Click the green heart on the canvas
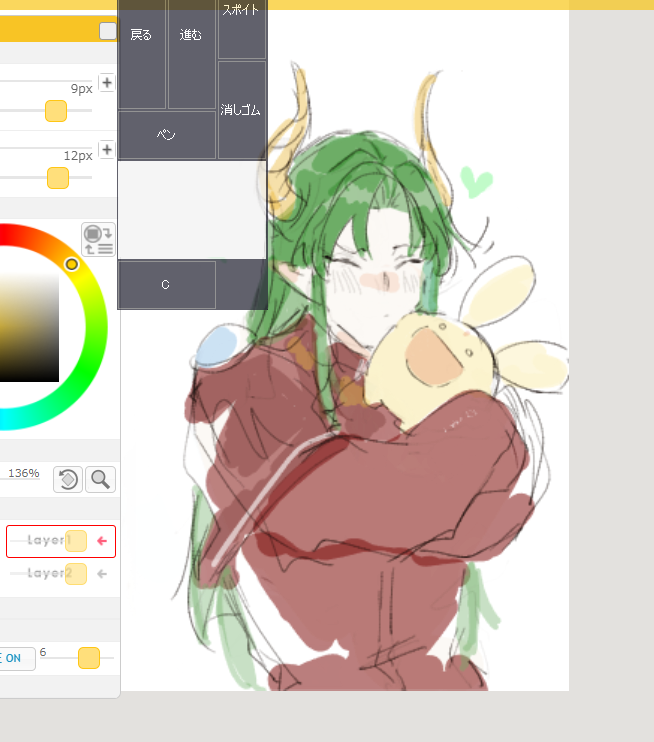654x742 pixels. point(476,182)
